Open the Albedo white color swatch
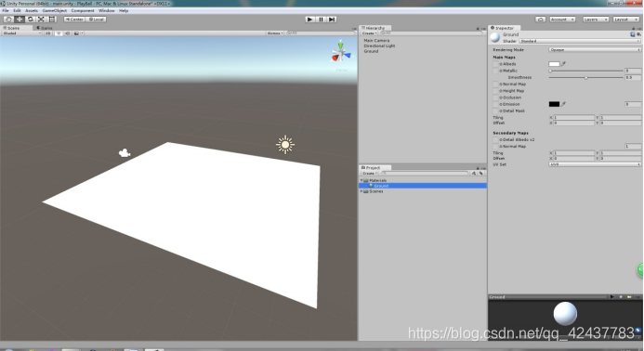This screenshot has width=644, height=351. 554,64
